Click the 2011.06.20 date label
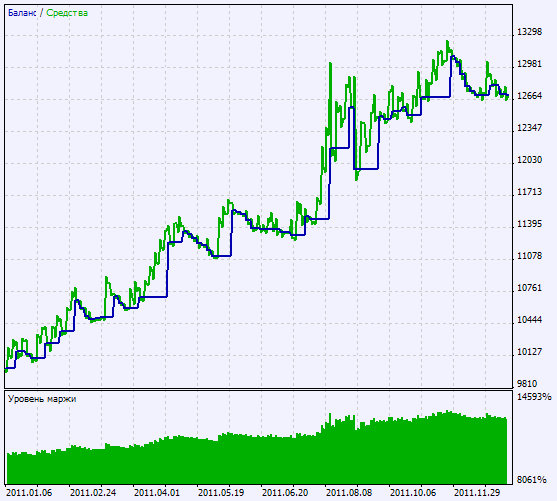 tap(285, 493)
